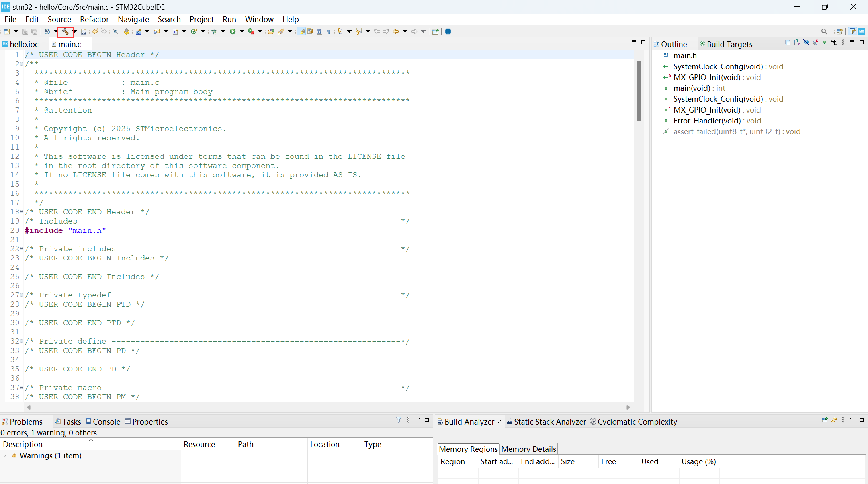This screenshot has width=868, height=484.
Task: Click the Save All toolbar icon
Action: pyautogui.click(x=34, y=31)
